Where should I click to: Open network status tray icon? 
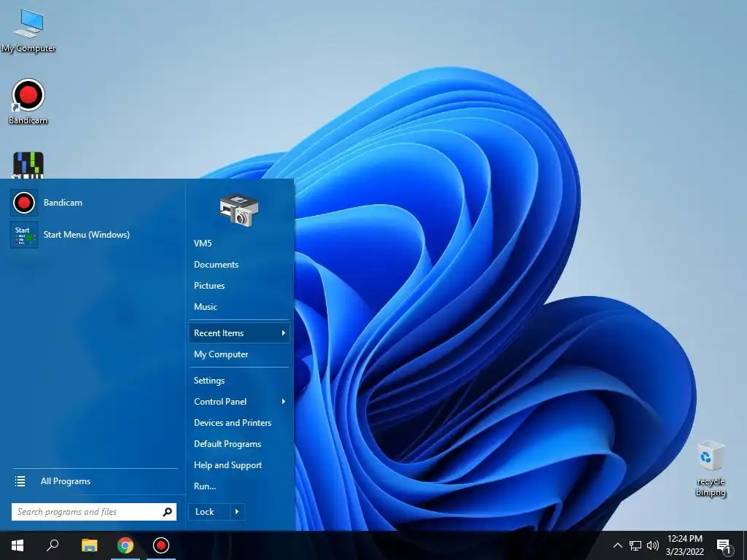click(635, 545)
